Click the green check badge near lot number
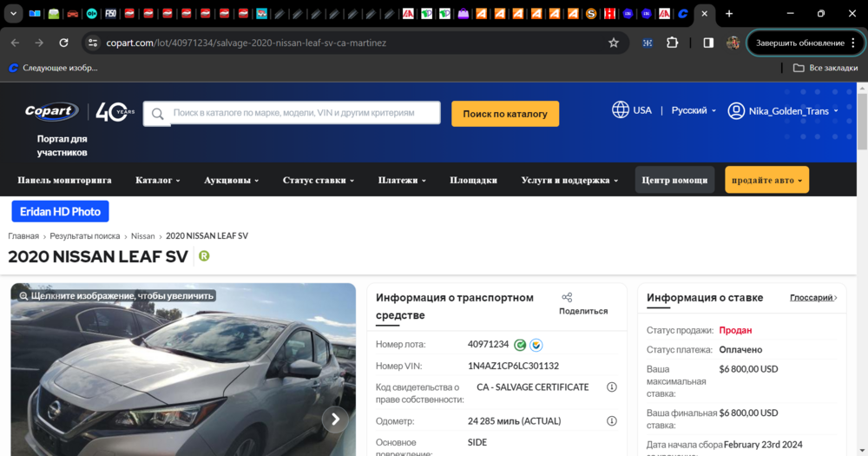This screenshot has width=868, height=456. pyautogui.click(x=520, y=345)
